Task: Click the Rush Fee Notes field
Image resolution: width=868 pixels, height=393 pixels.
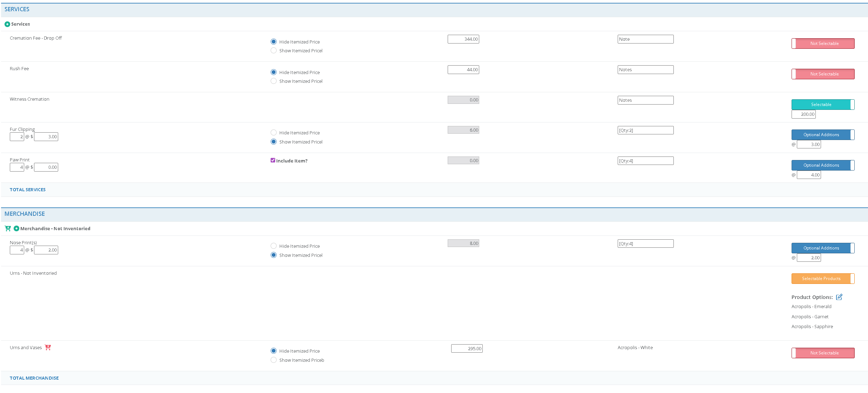Action: (645, 70)
